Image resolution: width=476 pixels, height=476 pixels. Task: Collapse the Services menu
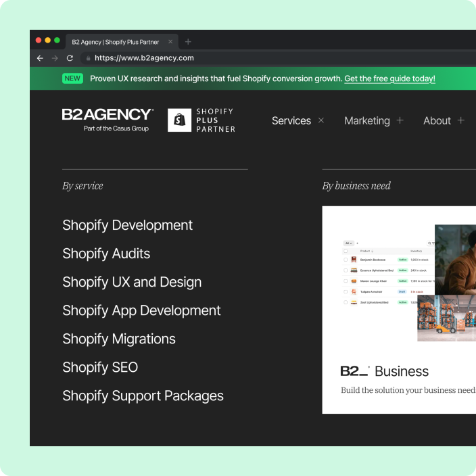[x=291, y=120]
